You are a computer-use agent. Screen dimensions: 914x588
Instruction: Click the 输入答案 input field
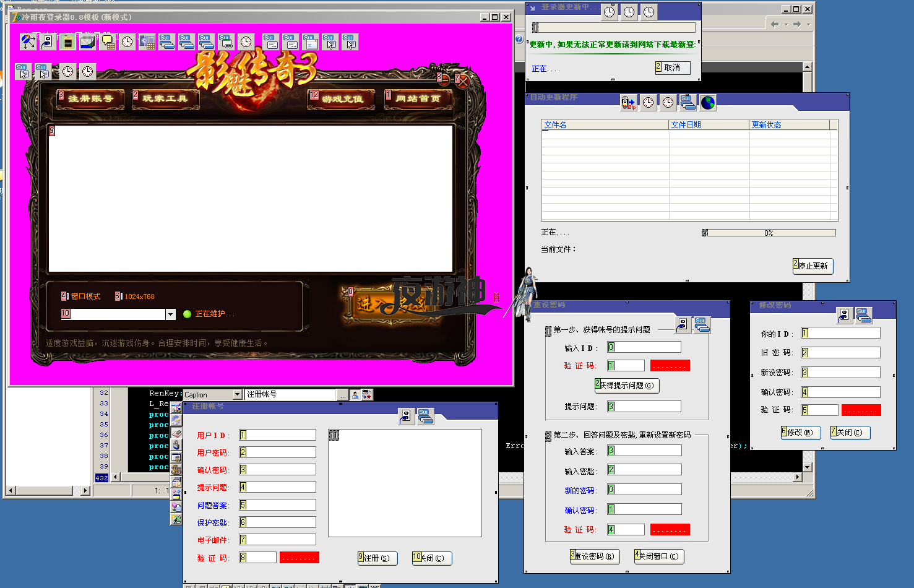644,451
